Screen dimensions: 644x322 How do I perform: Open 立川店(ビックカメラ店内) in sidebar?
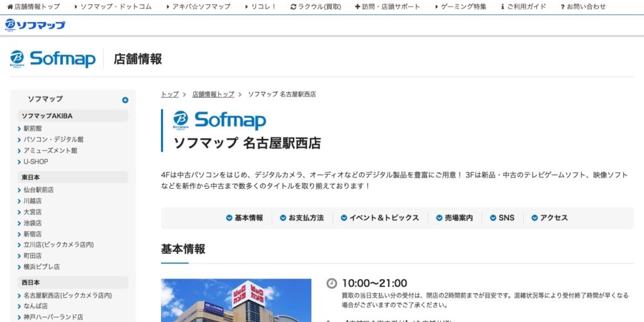pyautogui.click(x=58, y=245)
